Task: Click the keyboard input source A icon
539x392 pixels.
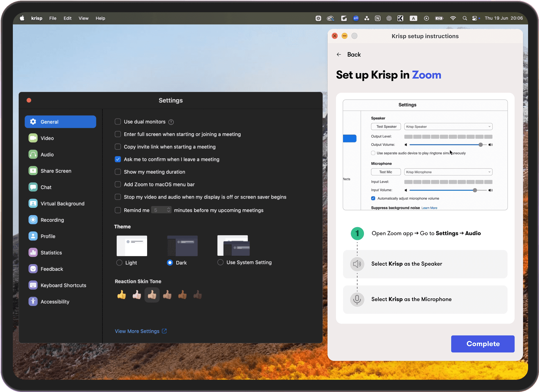Action: (x=414, y=18)
